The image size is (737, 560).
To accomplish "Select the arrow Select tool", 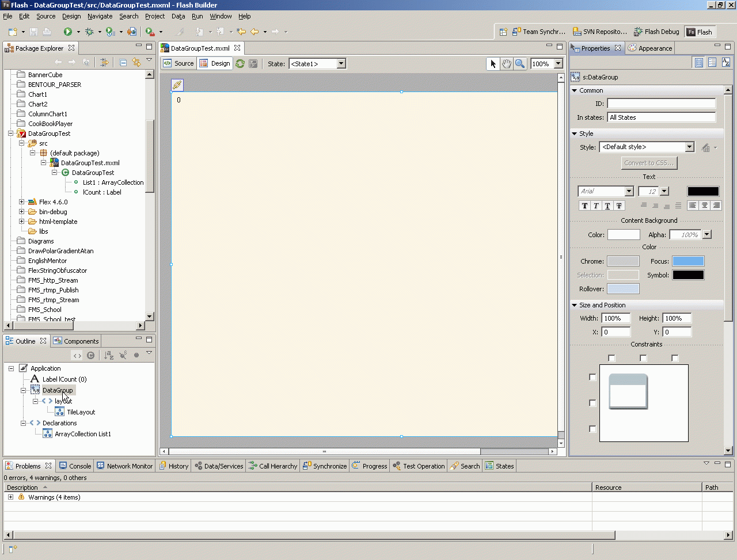I will (x=493, y=64).
